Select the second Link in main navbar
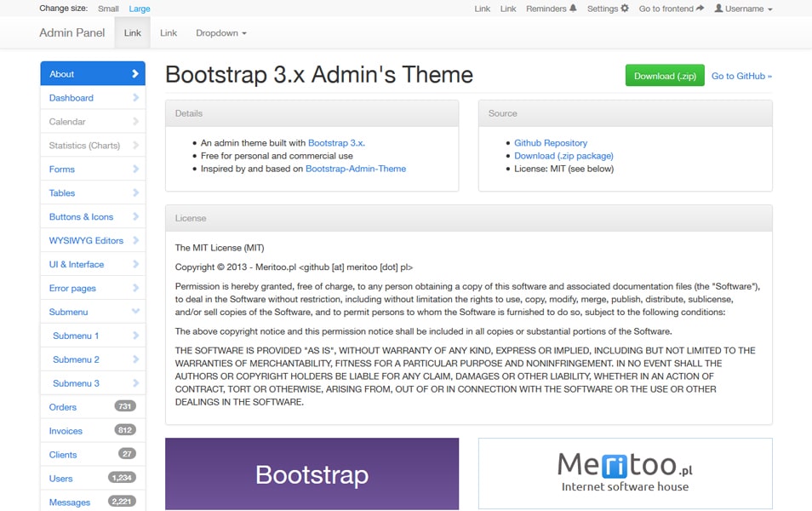 169,32
